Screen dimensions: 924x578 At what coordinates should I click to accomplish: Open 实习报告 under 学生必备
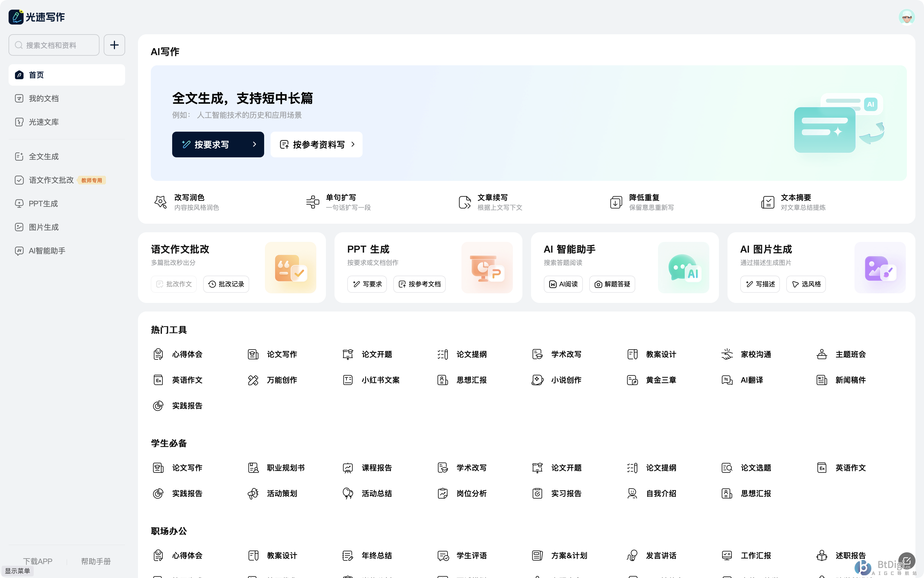point(557,493)
